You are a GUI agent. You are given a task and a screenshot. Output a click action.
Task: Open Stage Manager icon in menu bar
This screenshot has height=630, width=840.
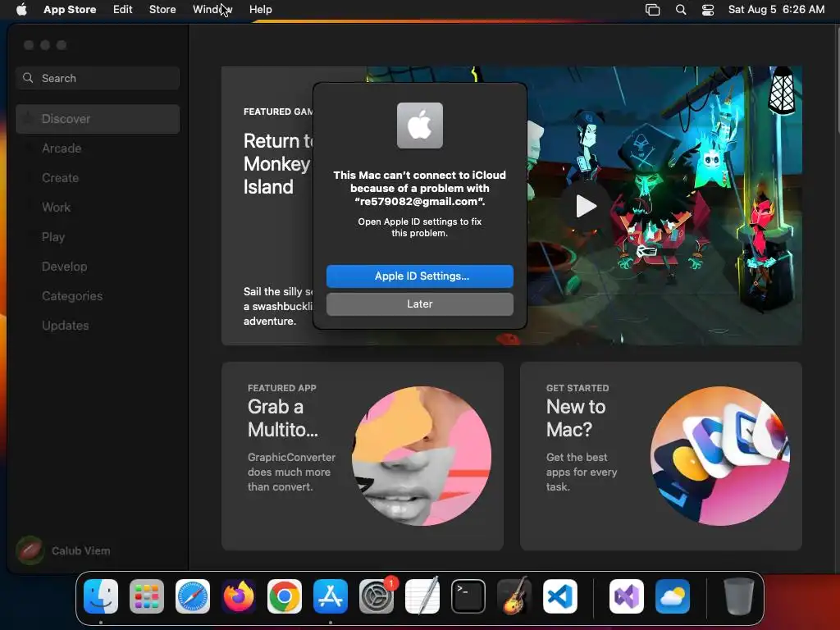[x=652, y=9]
